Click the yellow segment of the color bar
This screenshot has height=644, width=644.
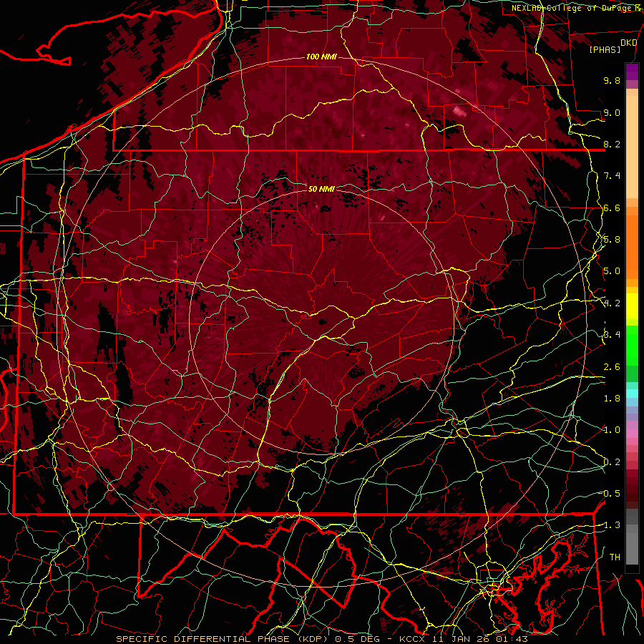632,306
